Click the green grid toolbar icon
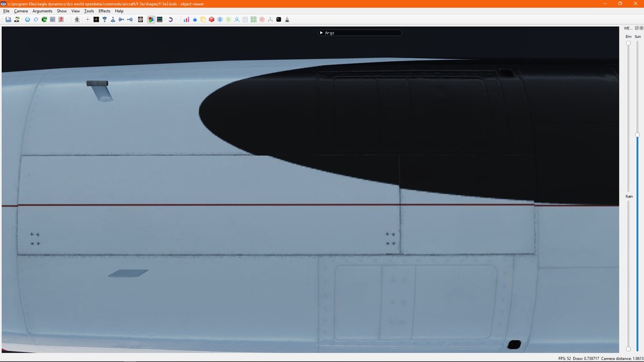This screenshot has height=362, width=644. point(253,19)
